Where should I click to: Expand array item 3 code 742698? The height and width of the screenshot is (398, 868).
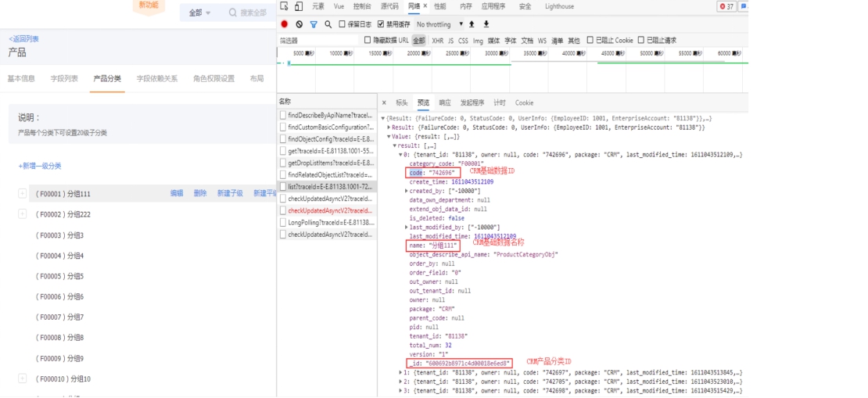[x=401, y=391]
